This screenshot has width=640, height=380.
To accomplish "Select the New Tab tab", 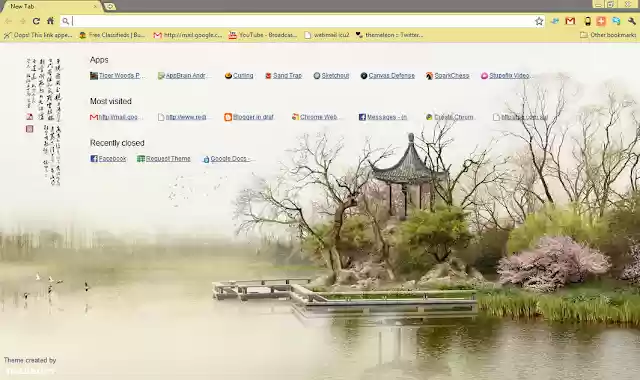I will pyautogui.click(x=51, y=7).
